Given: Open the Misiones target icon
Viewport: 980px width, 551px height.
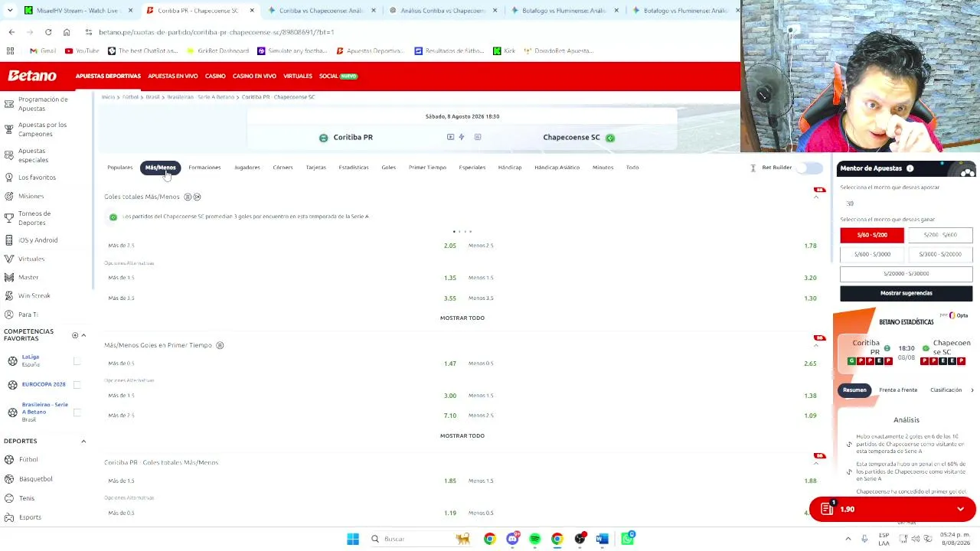Looking at the screenshot, I should point(9,196).
